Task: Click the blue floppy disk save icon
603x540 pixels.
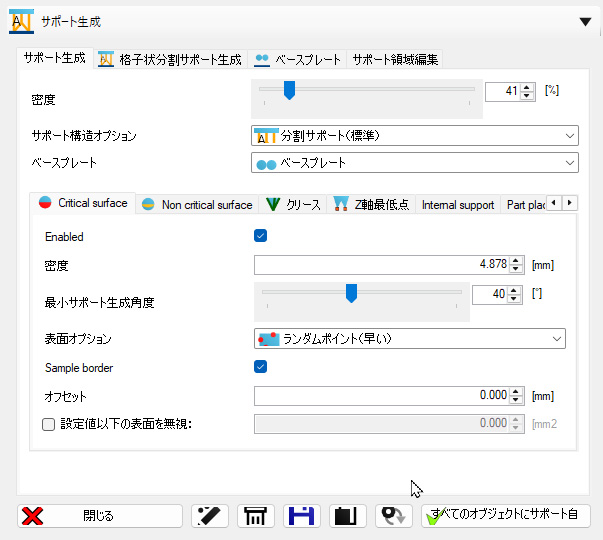Action: click(x=302, y=516)
